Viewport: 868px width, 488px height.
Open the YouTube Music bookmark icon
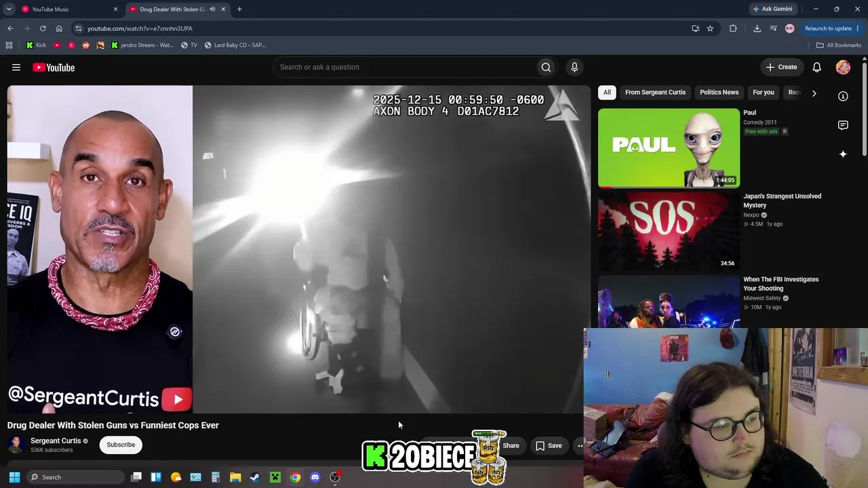[71, 45]
